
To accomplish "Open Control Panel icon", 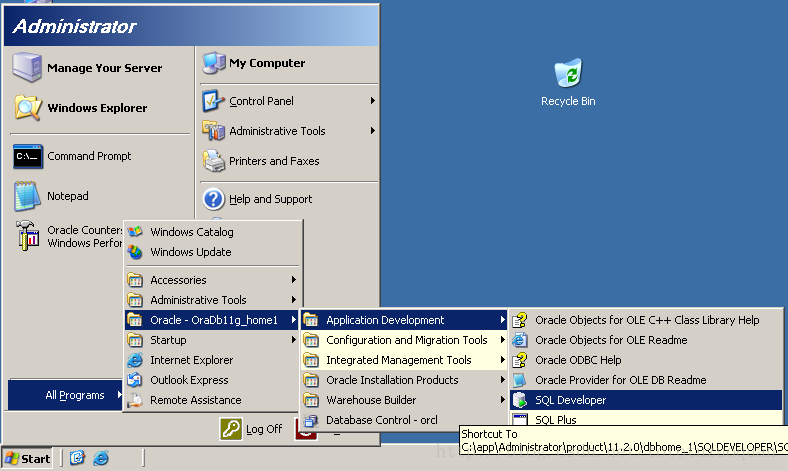I will (x=213, y=101).
